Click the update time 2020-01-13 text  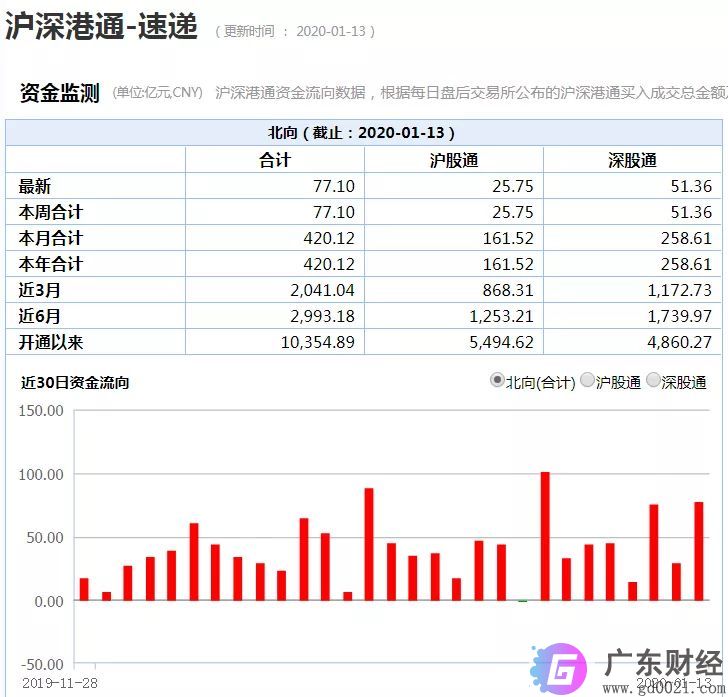(x=331, y=31)
